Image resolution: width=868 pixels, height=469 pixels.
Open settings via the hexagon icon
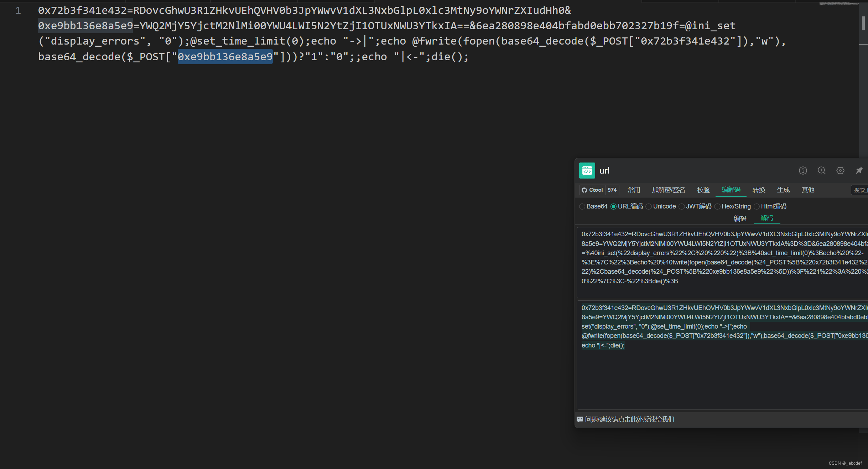[840, 171]
